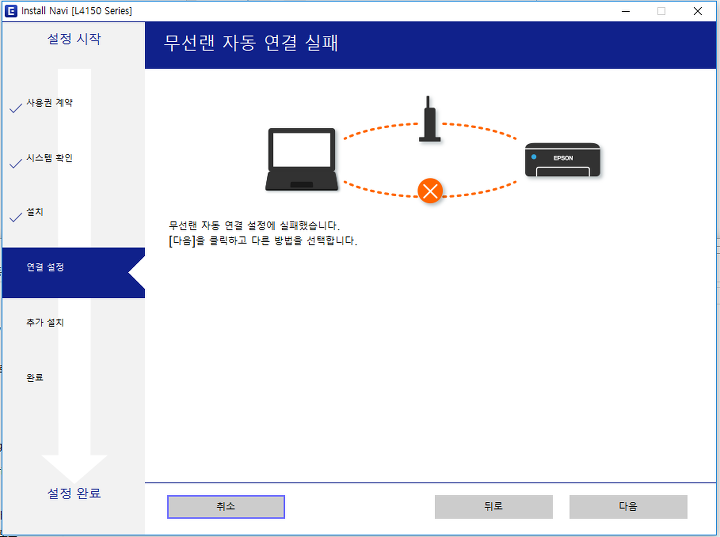Click the laptop computer illustration

click(x=302, y=159)
